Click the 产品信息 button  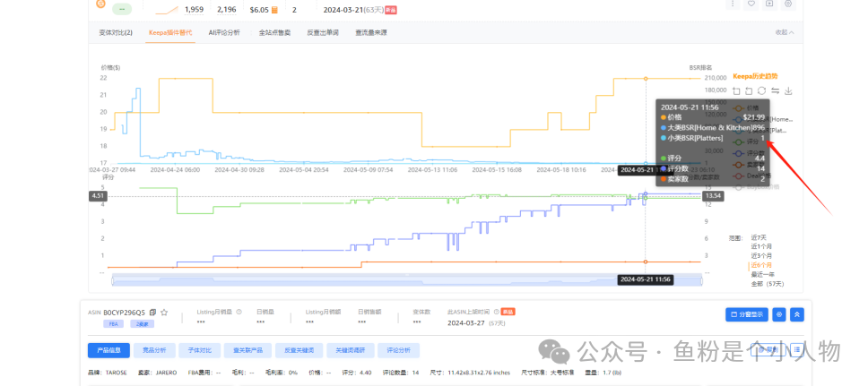(109, 350)
